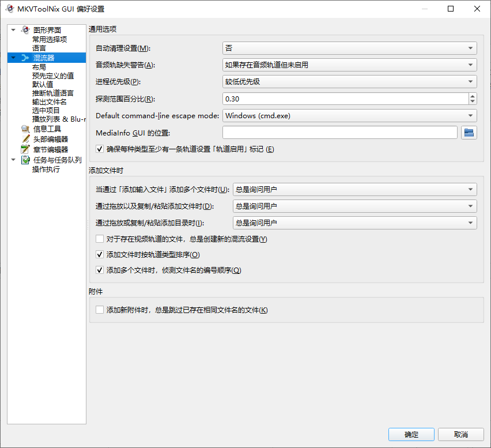Open 通过拖放以及复制/粘贴添加文件时 dropdown

355,206
